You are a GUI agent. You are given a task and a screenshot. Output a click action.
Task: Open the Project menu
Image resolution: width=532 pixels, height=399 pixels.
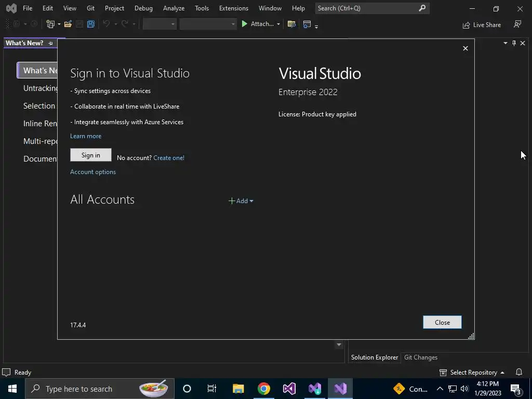tap(114, 8)
